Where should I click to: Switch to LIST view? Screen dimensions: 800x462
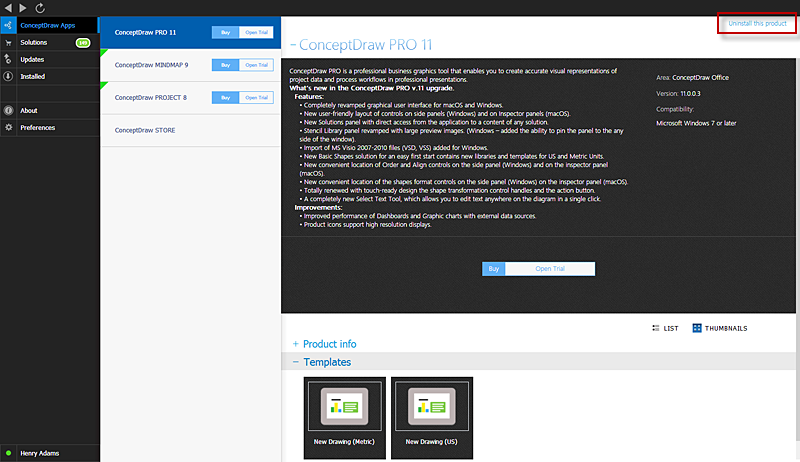click(665, 328)
